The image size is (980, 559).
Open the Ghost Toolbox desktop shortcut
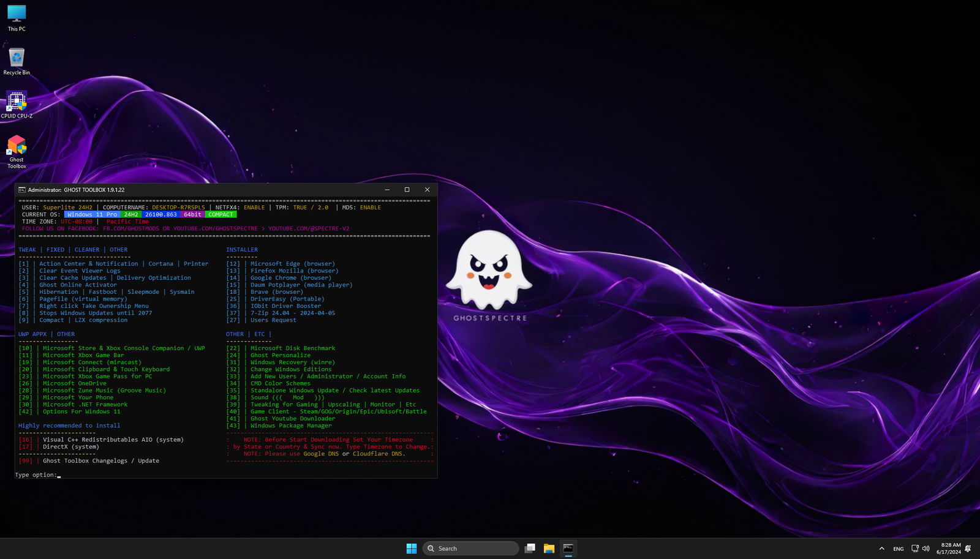point(17,152)
